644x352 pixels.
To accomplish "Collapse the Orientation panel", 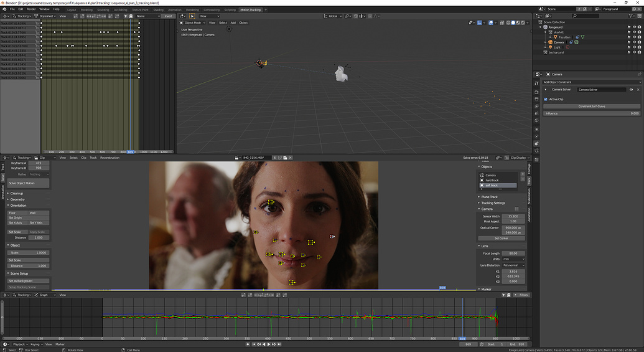I will point(18,206).
